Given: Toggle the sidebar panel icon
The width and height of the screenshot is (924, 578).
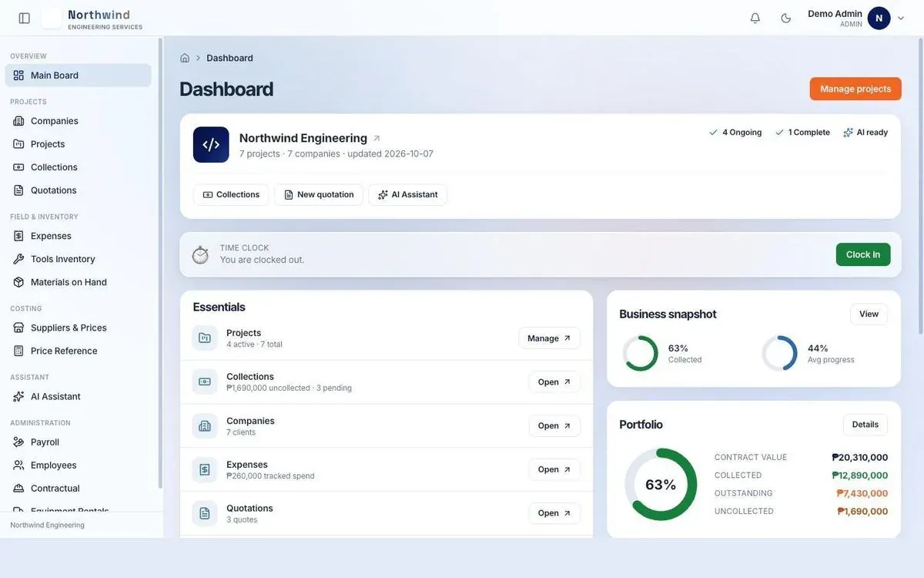Looking at the screenshot, I should [25, 18].
